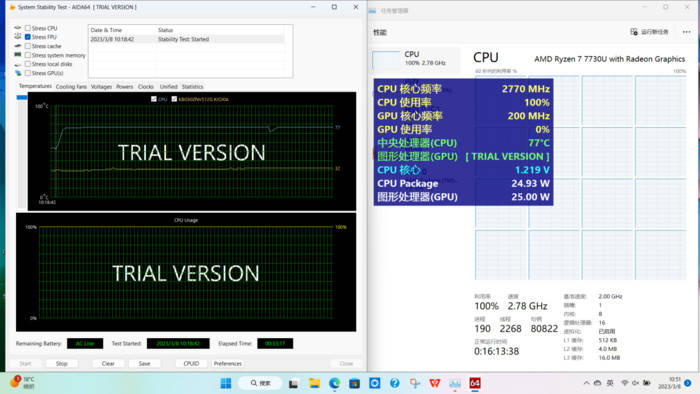This screenshot has height=394, width=700.
Task: Switch to the Cooling Fans tab
Action: 71,87
